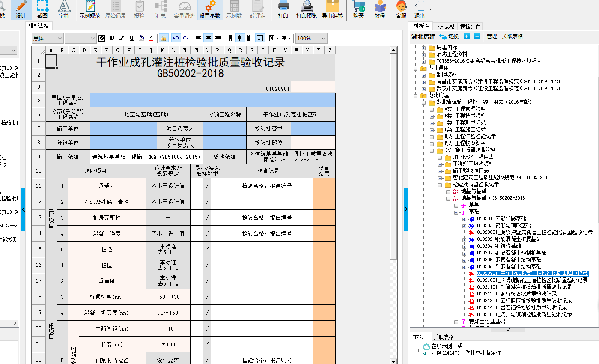Screen dimensions: 599x364
Task: Switch to the 模板文件 tab
Action: pos(470,27)
